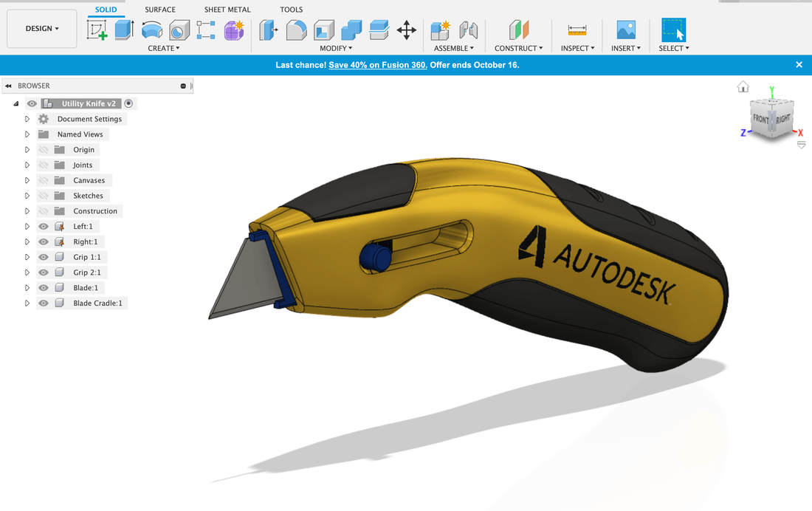Select the Press Pull tool
This screenshot has width=812, height=511.
(268, 30)
